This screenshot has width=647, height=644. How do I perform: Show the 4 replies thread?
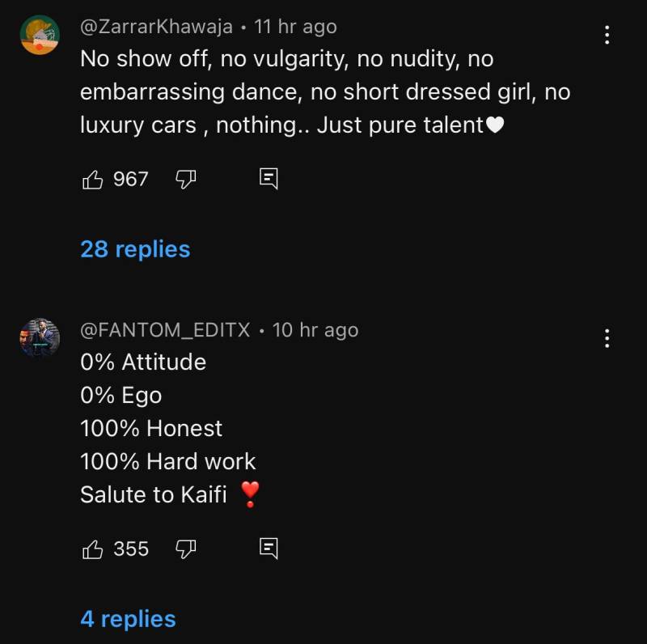click(128, 619)
